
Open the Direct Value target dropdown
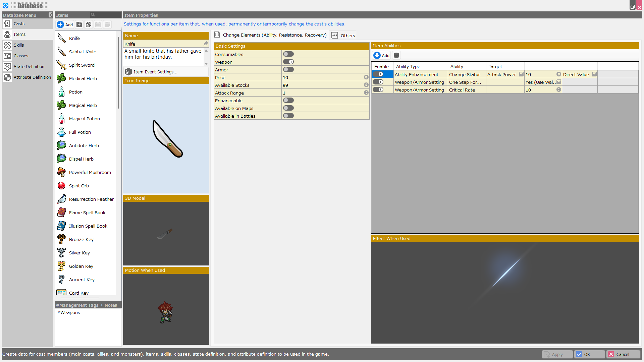pyautogui.click(x=594, y=74)
